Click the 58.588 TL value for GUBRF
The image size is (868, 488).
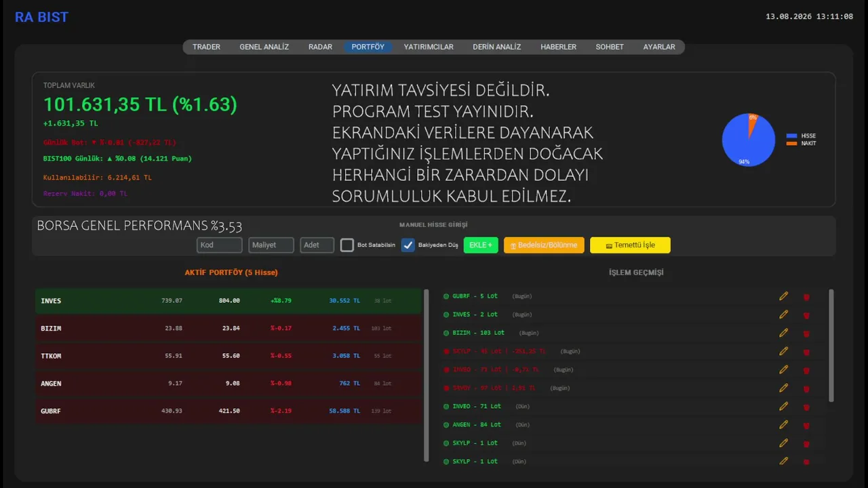click(344, 411)
